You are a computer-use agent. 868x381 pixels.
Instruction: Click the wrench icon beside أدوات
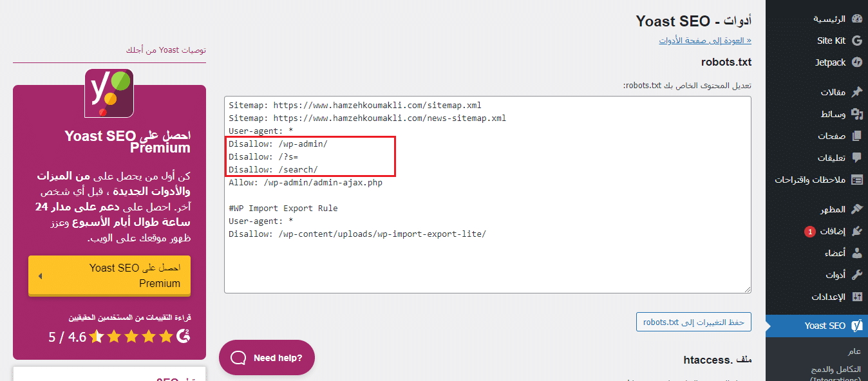pyautogui.click(x=856, y=275)
